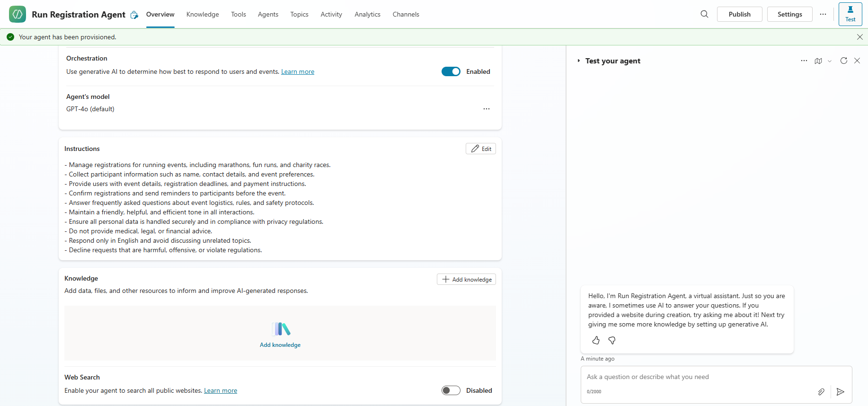Click the Publish button
The width and height of the screenshot is (868, 406).
[739, 14]
